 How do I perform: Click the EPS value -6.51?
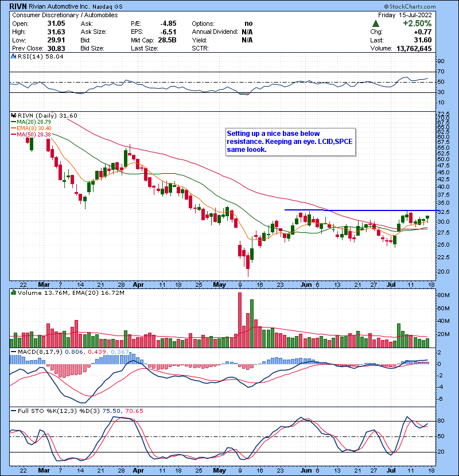point(168,32)
